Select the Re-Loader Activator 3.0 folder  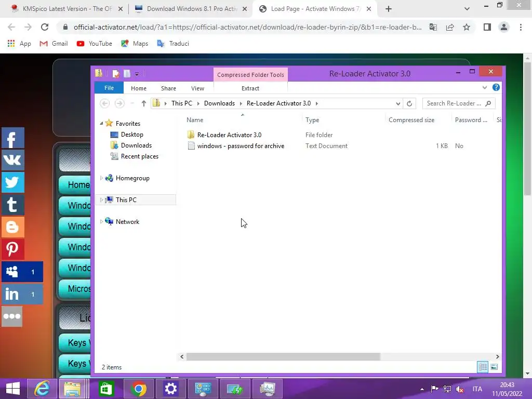click(x=229, y=135)
